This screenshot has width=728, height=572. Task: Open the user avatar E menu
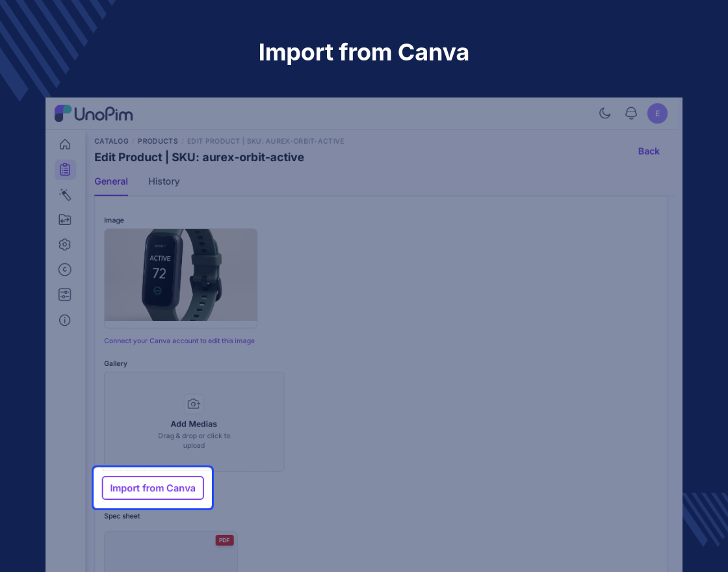point(657,113)
